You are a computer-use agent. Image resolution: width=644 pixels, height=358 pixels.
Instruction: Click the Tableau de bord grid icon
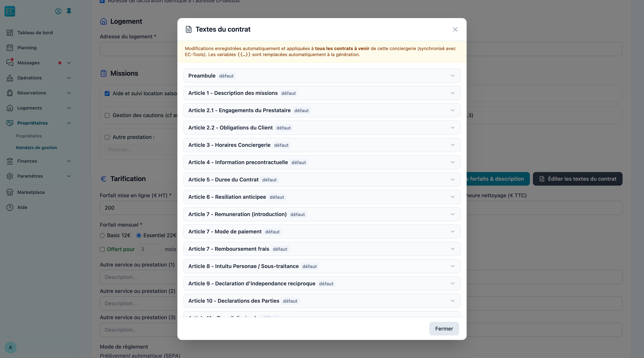pyautogui.click(x=10, y=33)
